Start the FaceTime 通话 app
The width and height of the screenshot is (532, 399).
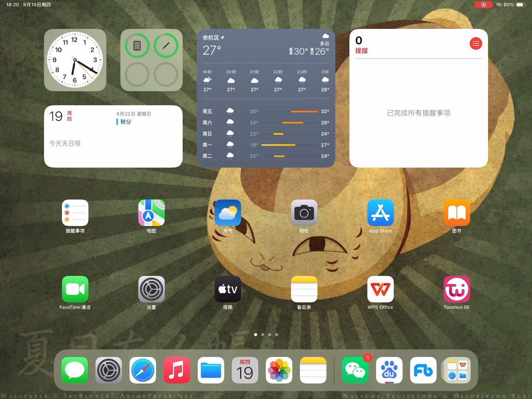[x=75, y=289]
